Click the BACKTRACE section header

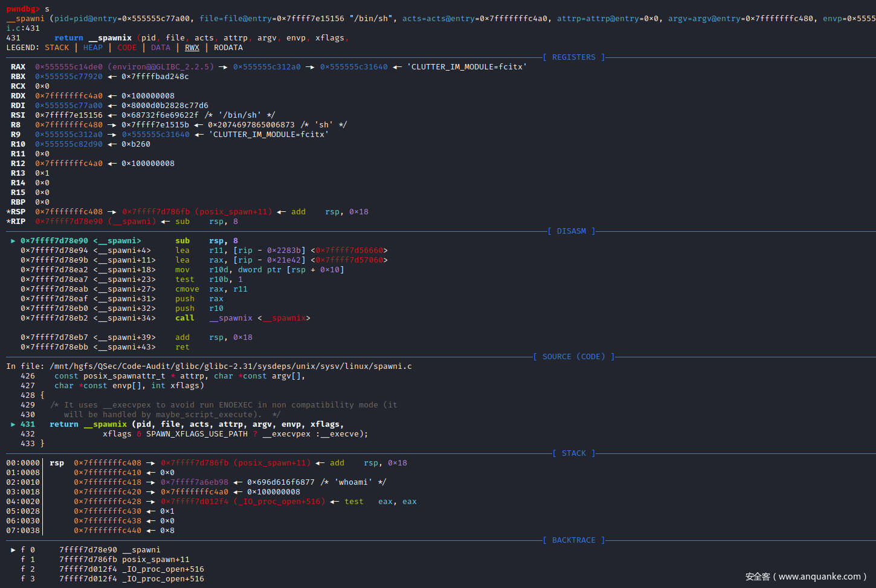pos(573,540)
